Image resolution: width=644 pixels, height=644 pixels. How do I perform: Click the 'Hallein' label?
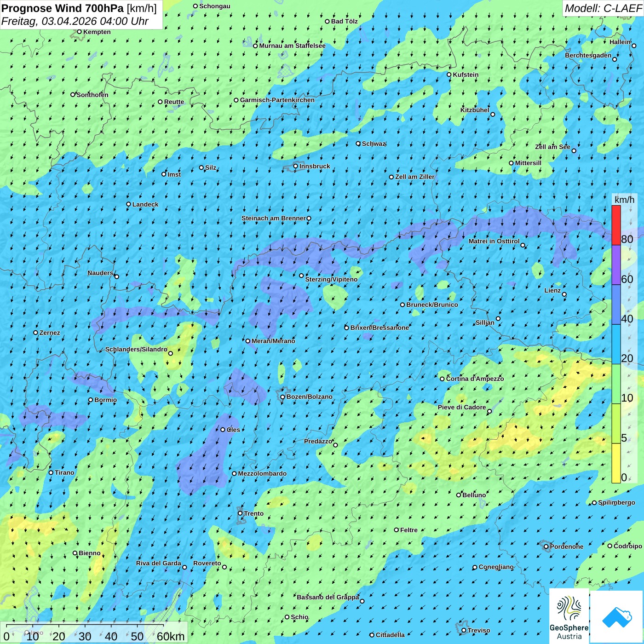620,42
